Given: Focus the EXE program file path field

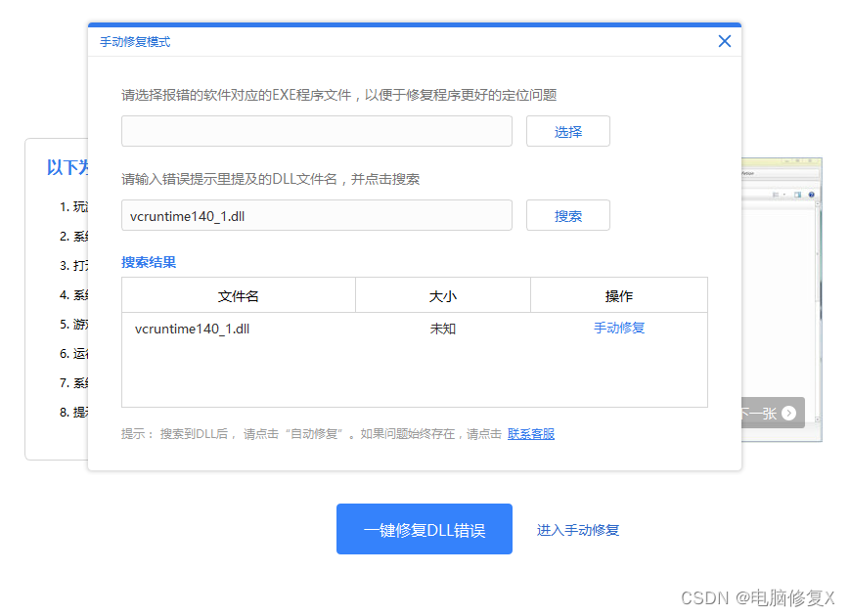Looking at the screenshot, I should 317,131.
